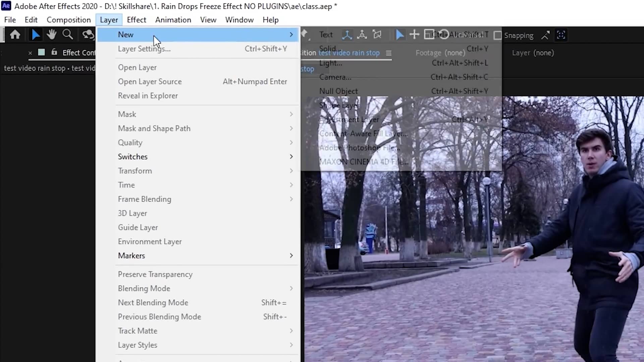Screen dimensions: 644x362
Task: Toggle Preserve Transparency in the Layer menu
Action: point(155,274)
